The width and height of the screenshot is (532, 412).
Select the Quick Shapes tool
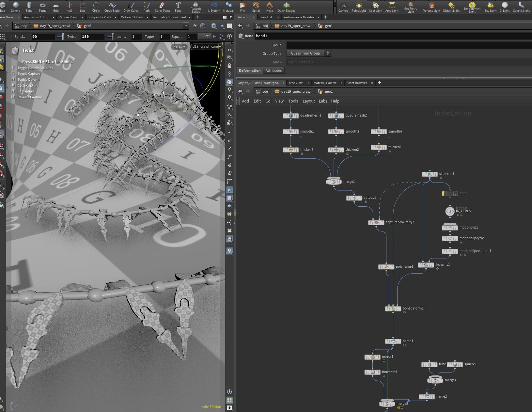click(286, 7)
